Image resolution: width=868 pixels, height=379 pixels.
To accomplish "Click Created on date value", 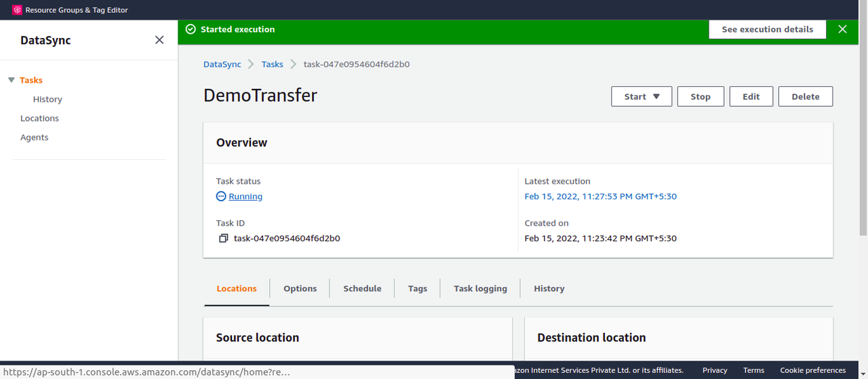I will click(x=601, y=239).
